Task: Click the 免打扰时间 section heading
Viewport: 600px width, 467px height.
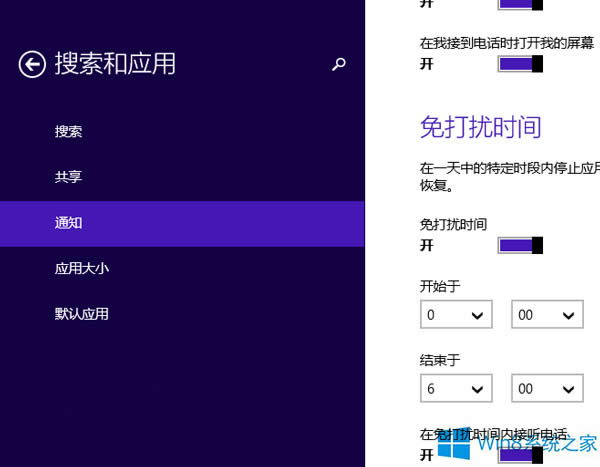Action: point(480,127)
